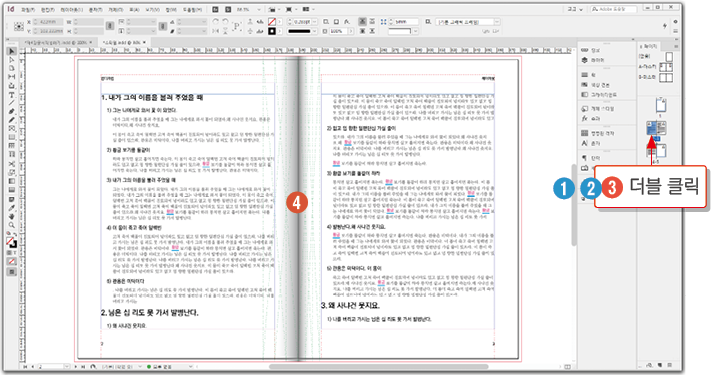
Task: Click flip horizontal icon
Action: 215,31
